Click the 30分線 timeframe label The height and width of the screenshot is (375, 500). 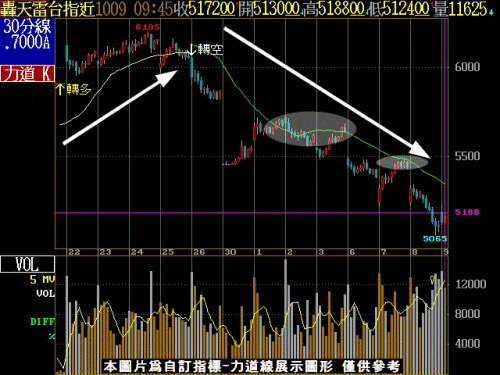27,27
